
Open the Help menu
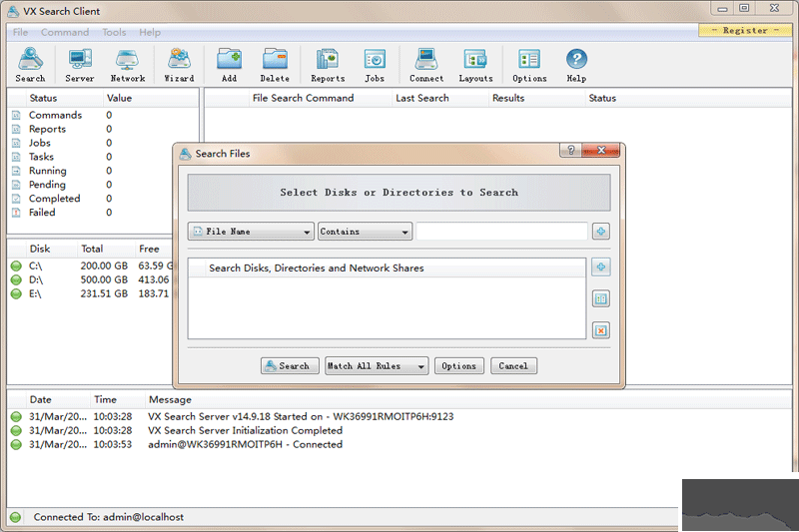150,32
